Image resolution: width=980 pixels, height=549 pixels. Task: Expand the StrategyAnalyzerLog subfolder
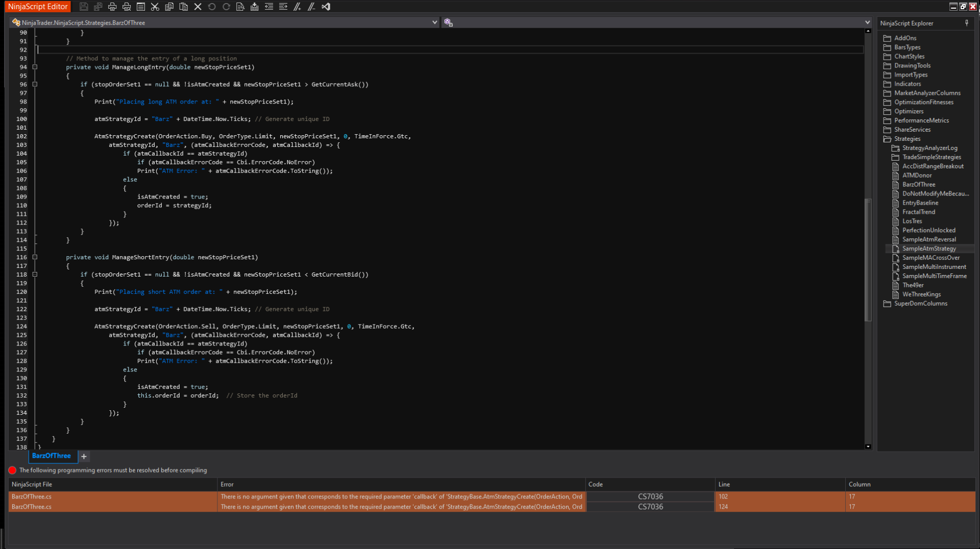pyautogui.click(x=895, y=148)
